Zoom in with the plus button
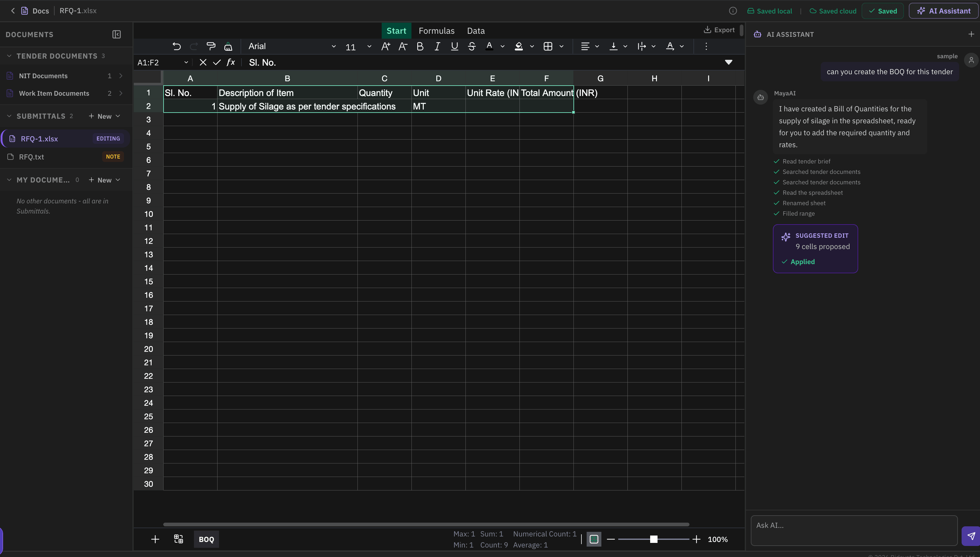 696,540
